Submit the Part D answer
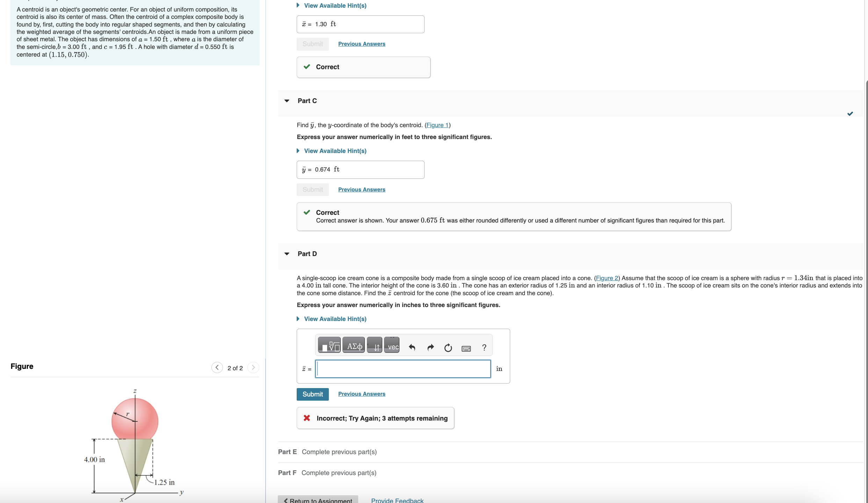The image size is (868, 503). click(312, 394)
